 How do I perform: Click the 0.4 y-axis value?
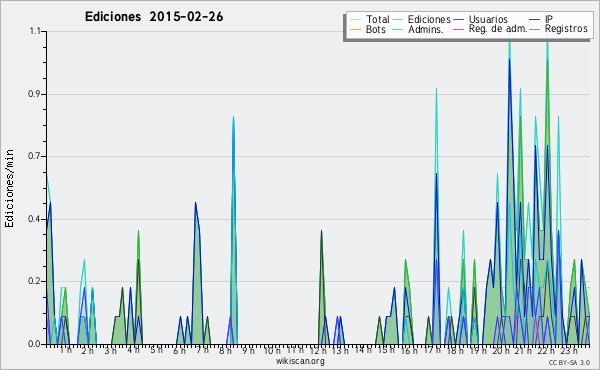click(x=35, y=219)
